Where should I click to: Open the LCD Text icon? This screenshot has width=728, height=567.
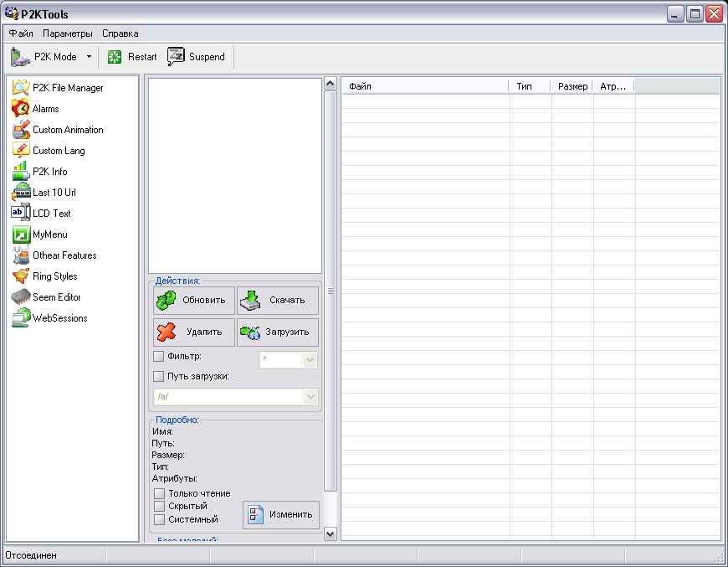coord(21,213)
